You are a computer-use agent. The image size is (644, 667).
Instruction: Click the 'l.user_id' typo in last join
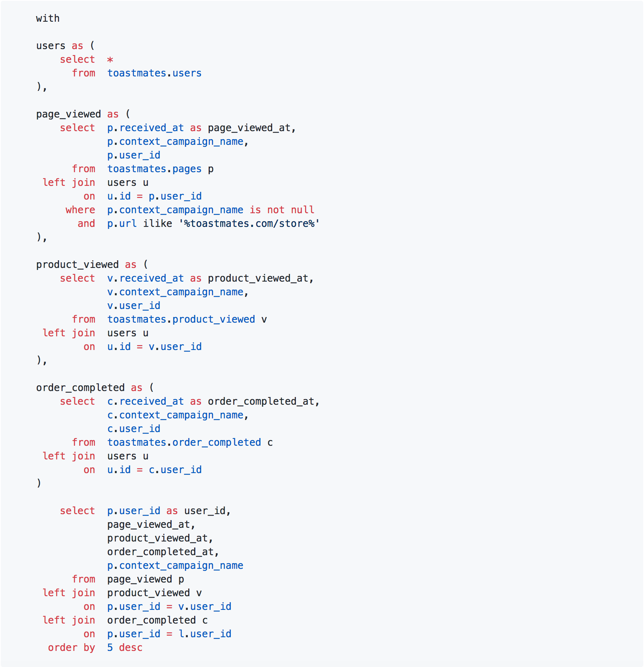pos(205,634)
